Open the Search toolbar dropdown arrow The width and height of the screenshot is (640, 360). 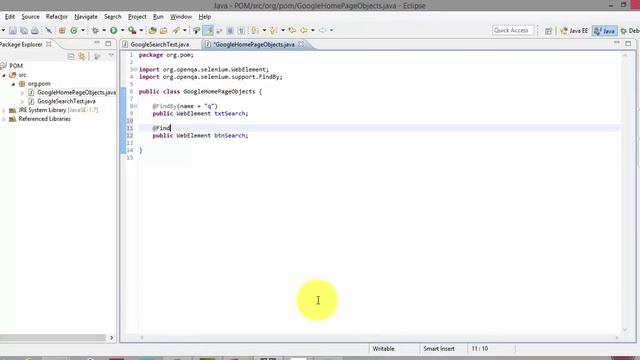[184, 31]
